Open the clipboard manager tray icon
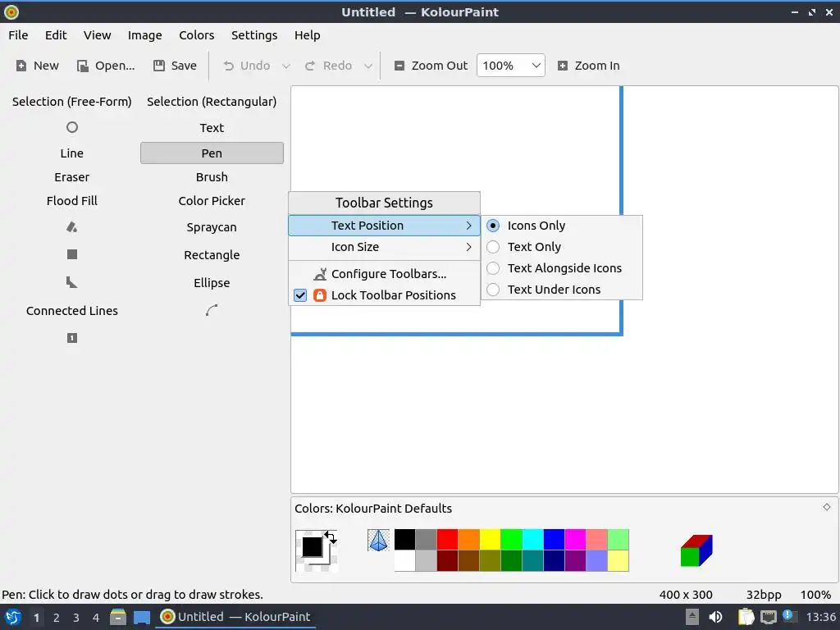 pos(746,617)
